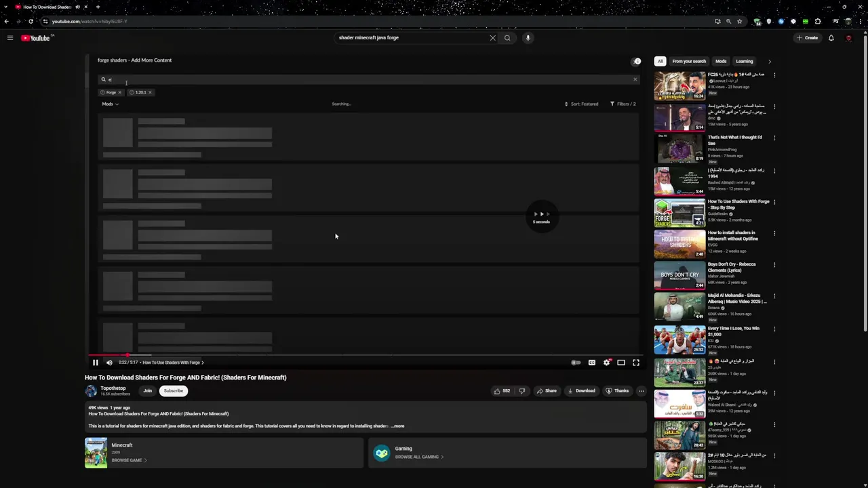Open account avatar menu in YouTube header
Image resolution: width=868 pixels, height=488 pixels.
[848, 38]
